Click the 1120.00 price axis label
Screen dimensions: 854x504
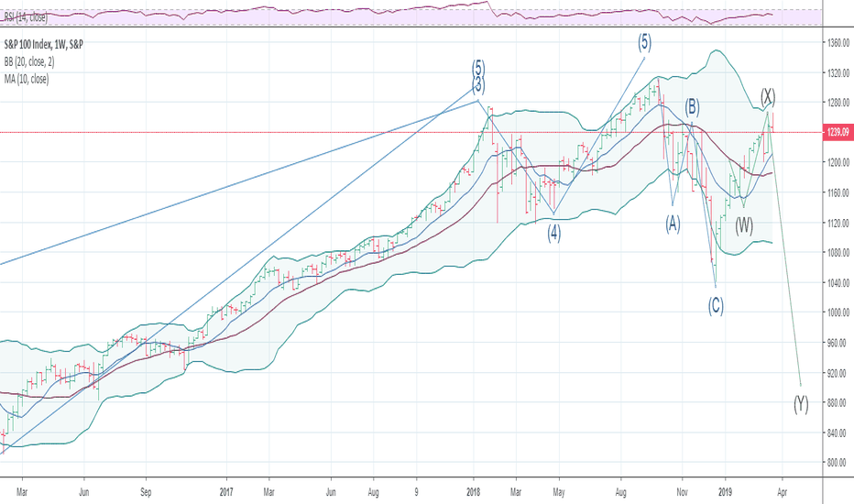point(838,223)
